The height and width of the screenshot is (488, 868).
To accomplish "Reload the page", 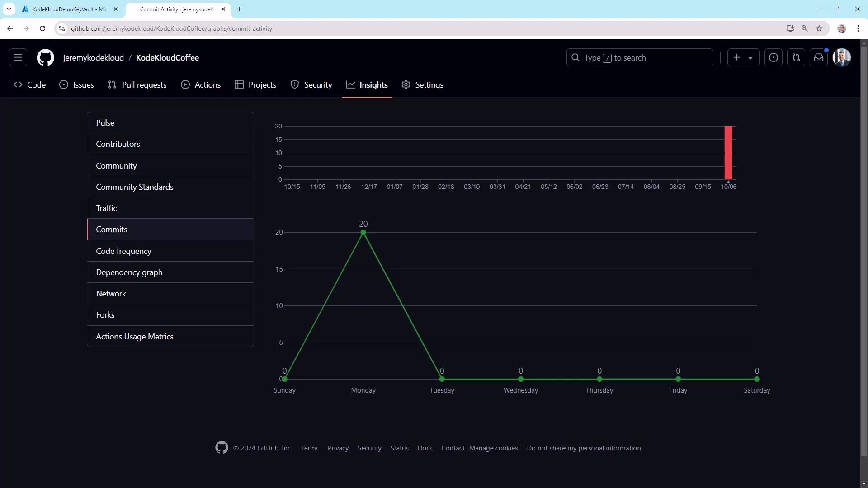I will 42,28.
